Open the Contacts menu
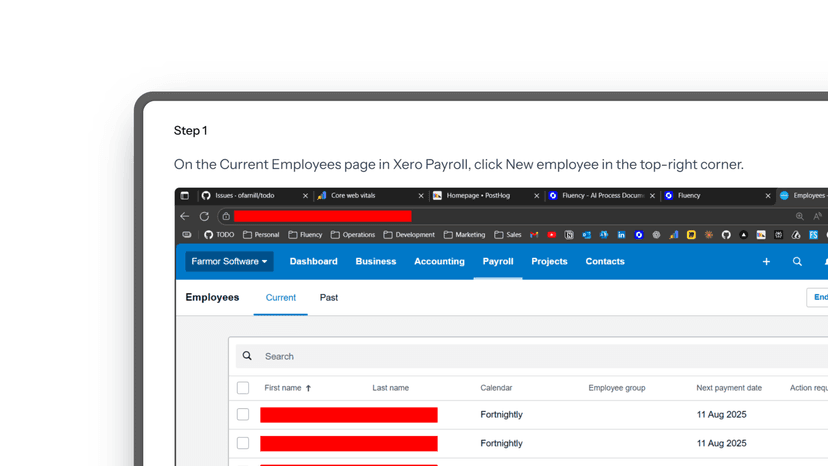This screenshot has width=828, height=466. 605,262
